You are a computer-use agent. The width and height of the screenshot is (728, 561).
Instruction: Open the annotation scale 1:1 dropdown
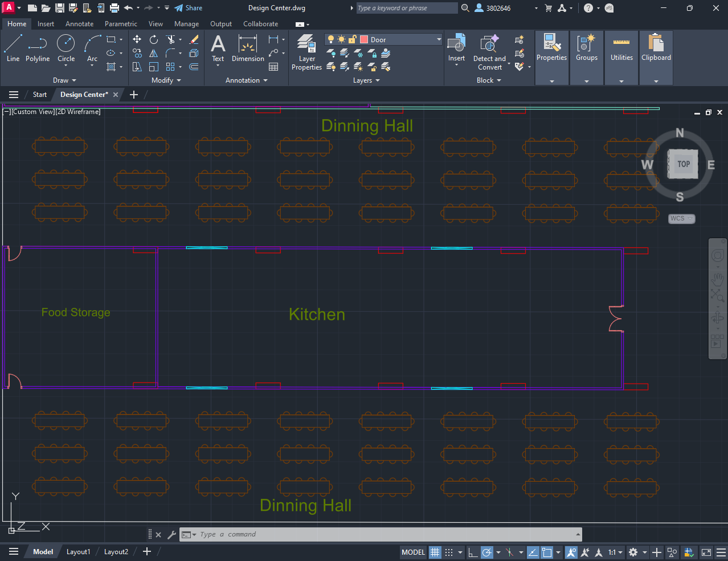point(615,552)
